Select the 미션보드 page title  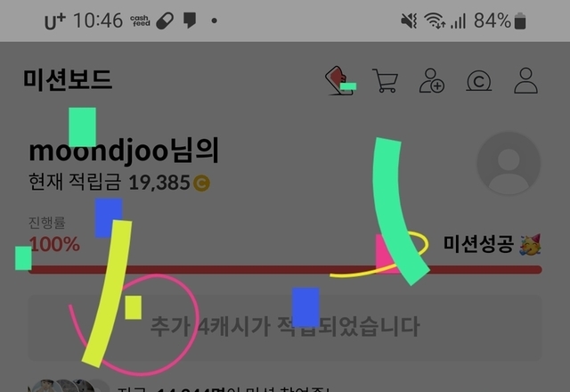68,79
